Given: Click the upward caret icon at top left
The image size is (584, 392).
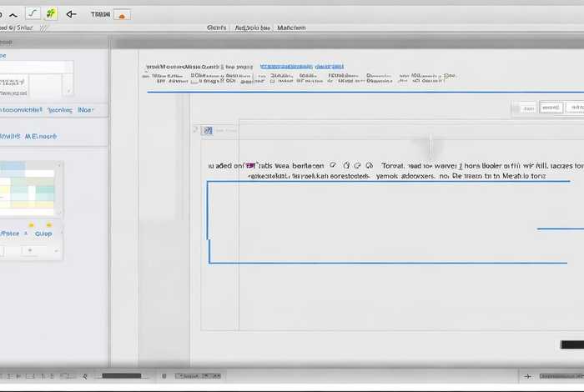Looking at the screenshot, I should (x=12, y=14).
